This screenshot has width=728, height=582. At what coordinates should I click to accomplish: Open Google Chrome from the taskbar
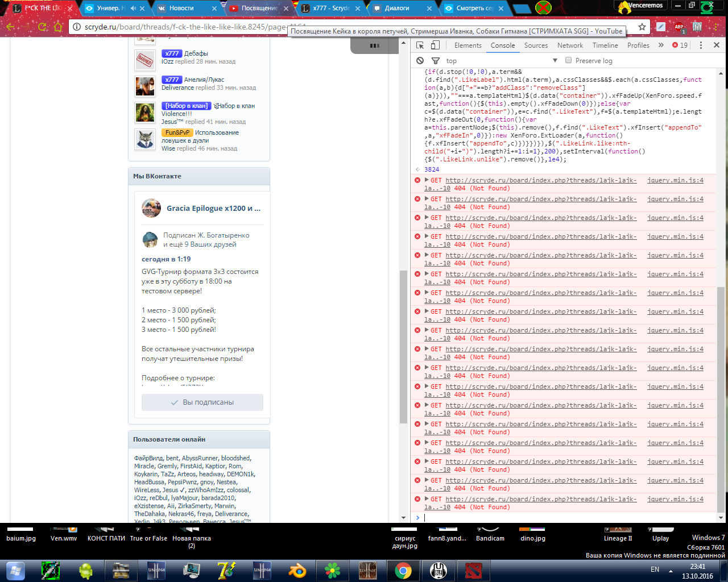tap(403, 570)
